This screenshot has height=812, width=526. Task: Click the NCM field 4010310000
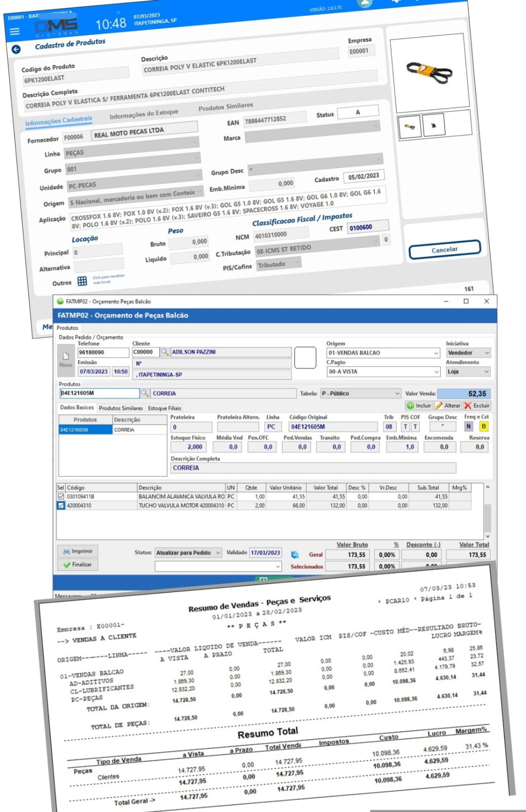(280, 234)
